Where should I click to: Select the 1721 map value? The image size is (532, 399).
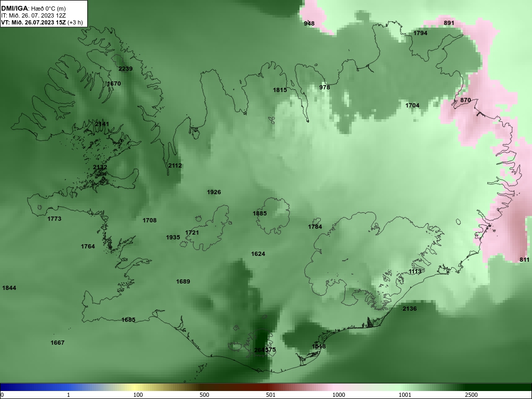[192, 232]
